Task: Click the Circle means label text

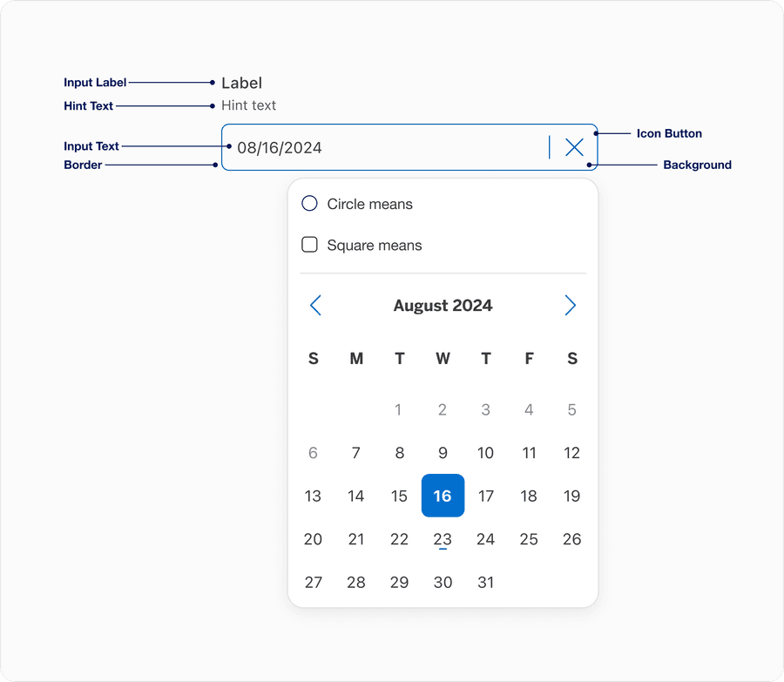Action: [369, 204]
